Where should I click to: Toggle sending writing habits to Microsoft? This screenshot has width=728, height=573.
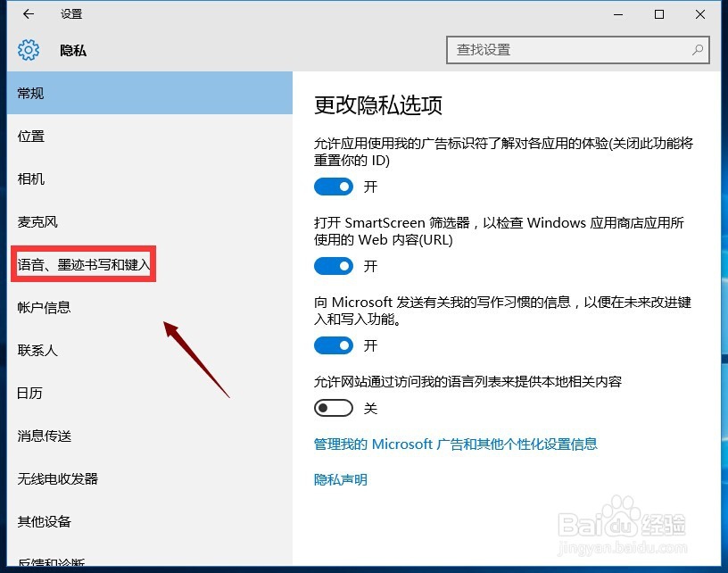(334, 345)
